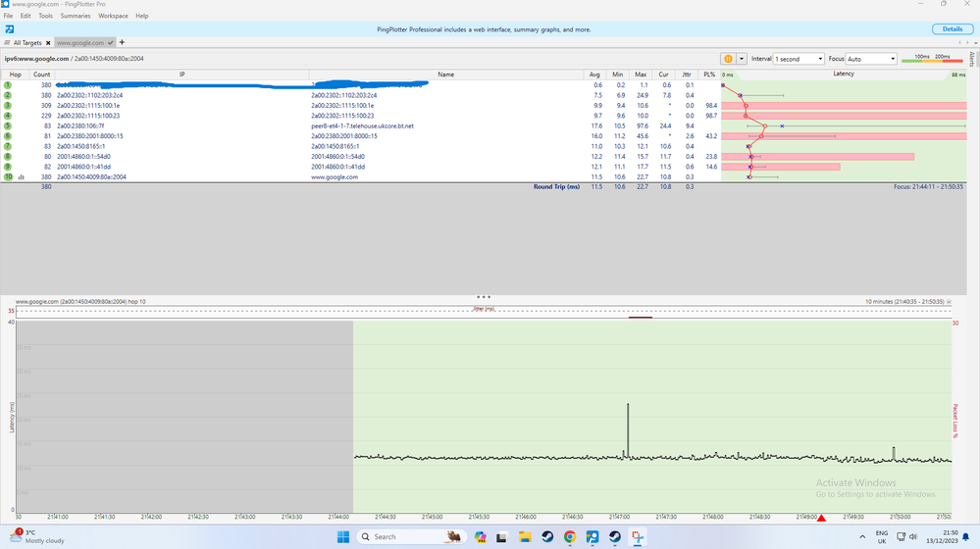The height and width of the screenshot is (549, 980).
Task: Open the Summaries menu
Action: tap(76, 16)
